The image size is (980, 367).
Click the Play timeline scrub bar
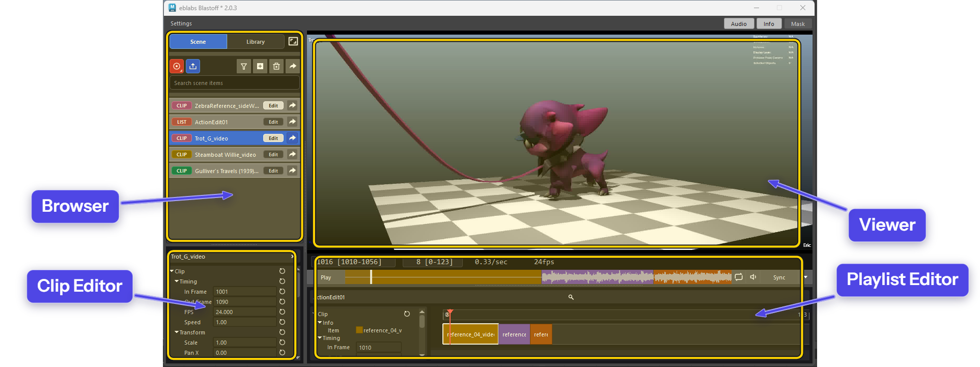point(538,277)
